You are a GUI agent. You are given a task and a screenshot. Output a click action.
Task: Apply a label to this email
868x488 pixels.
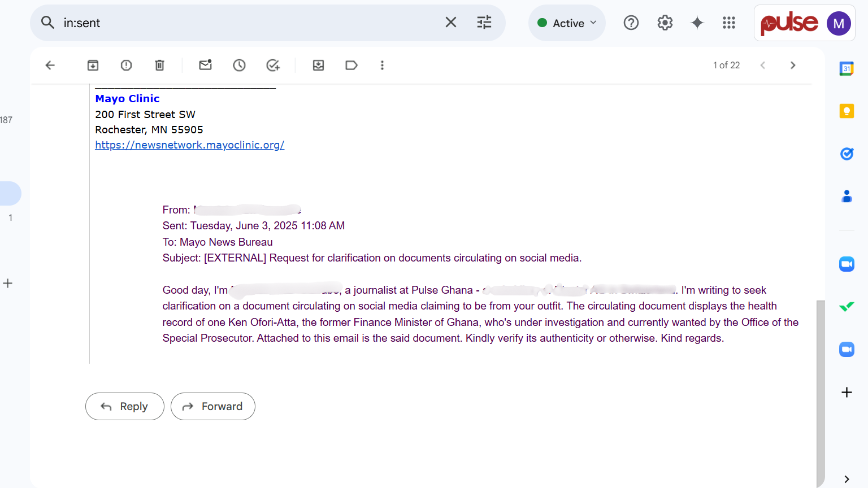tap(351, 66)
